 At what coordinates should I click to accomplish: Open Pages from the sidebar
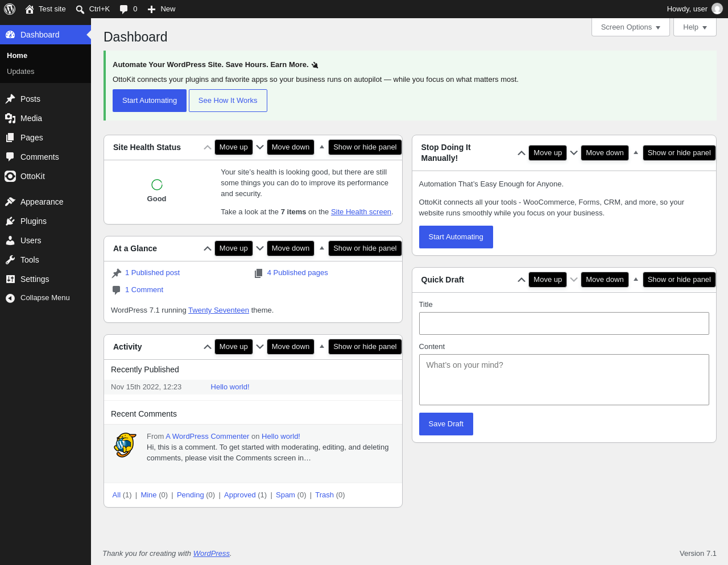pyautogui.click(x=45, y=138)
